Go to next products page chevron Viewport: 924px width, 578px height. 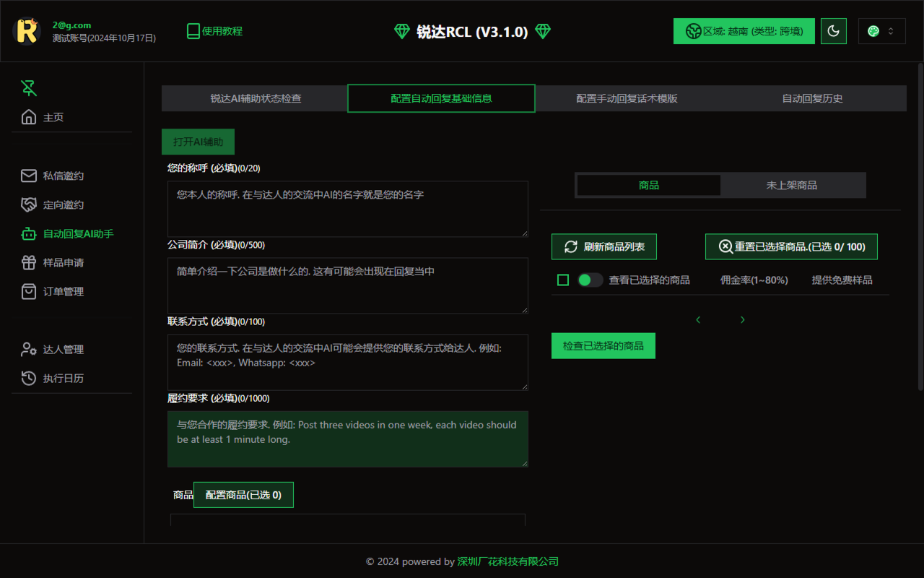click(742, 319)
